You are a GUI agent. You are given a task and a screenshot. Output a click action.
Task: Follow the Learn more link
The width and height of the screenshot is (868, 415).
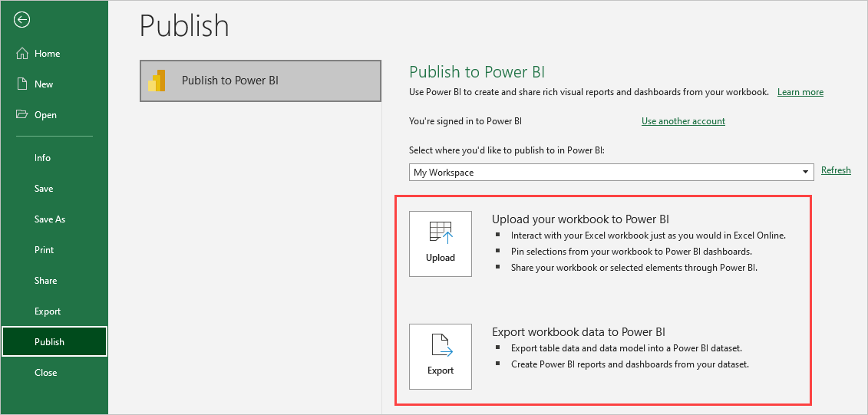click(800, 92)
